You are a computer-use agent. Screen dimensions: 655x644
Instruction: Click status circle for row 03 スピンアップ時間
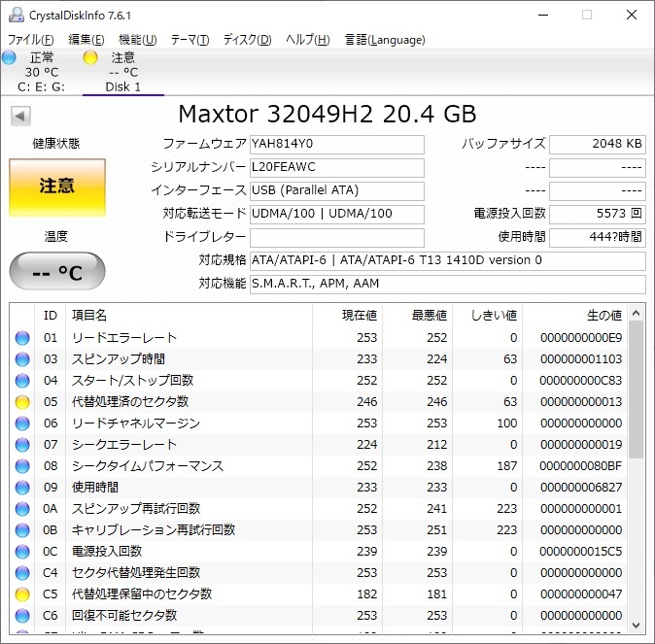point(22,359)
